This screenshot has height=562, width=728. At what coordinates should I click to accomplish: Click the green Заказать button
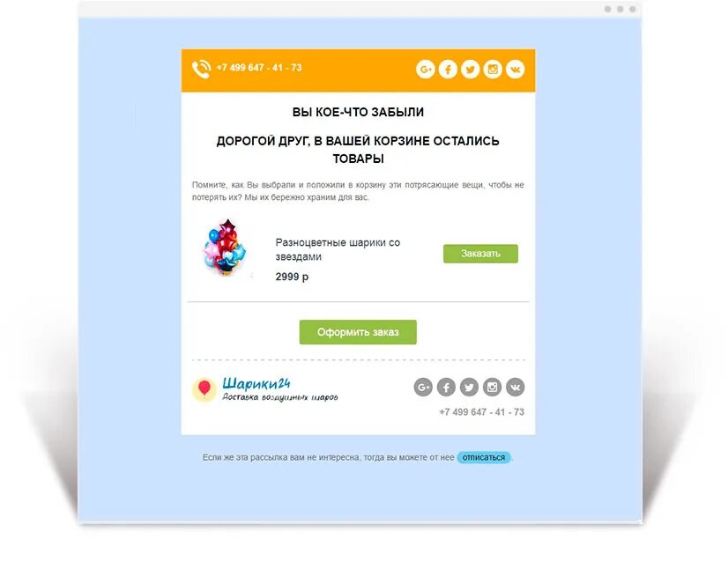click(x=480, y=254)
